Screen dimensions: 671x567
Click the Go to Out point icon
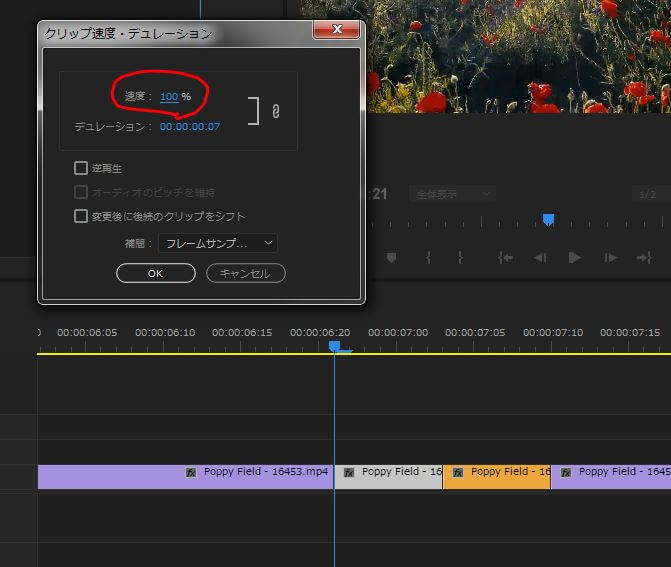(644, 258)
